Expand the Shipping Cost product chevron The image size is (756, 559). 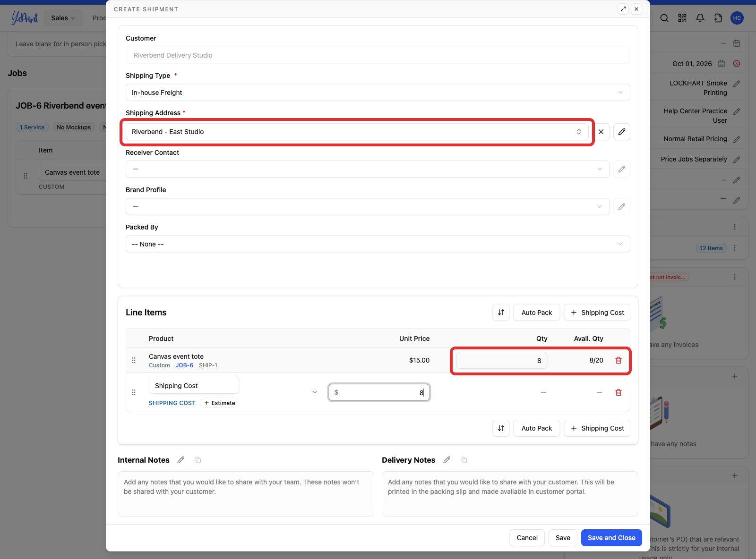pyautogui.click(x=315, y=392)
